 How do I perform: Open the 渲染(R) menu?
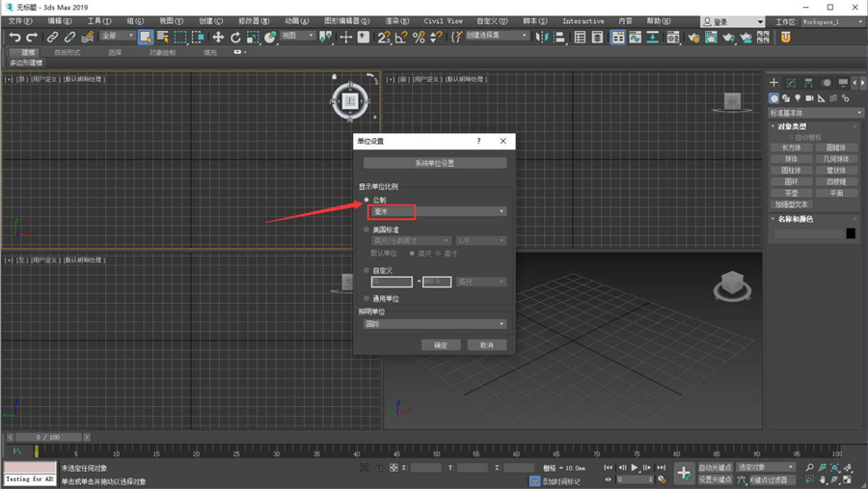pyautogui.click(x=397, y=21)
